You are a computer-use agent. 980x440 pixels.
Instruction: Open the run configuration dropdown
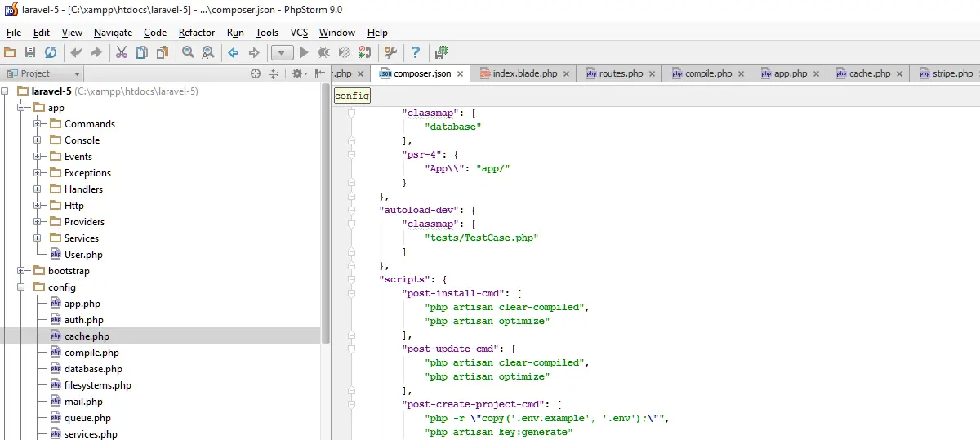282,52
